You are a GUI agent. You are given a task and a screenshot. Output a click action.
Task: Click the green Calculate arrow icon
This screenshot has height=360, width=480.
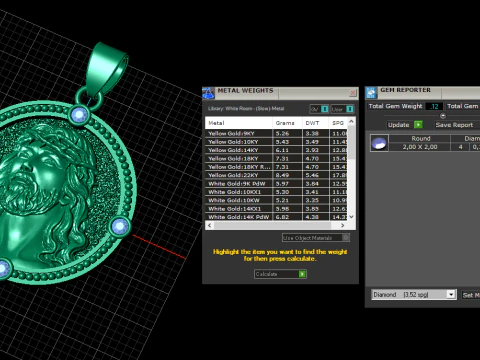pos(302,274)
